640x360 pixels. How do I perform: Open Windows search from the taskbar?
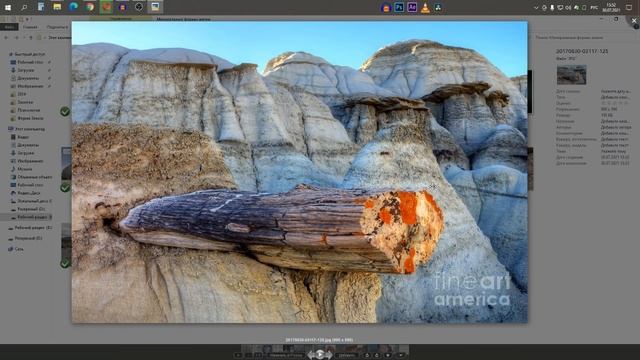tap(24, 7)
